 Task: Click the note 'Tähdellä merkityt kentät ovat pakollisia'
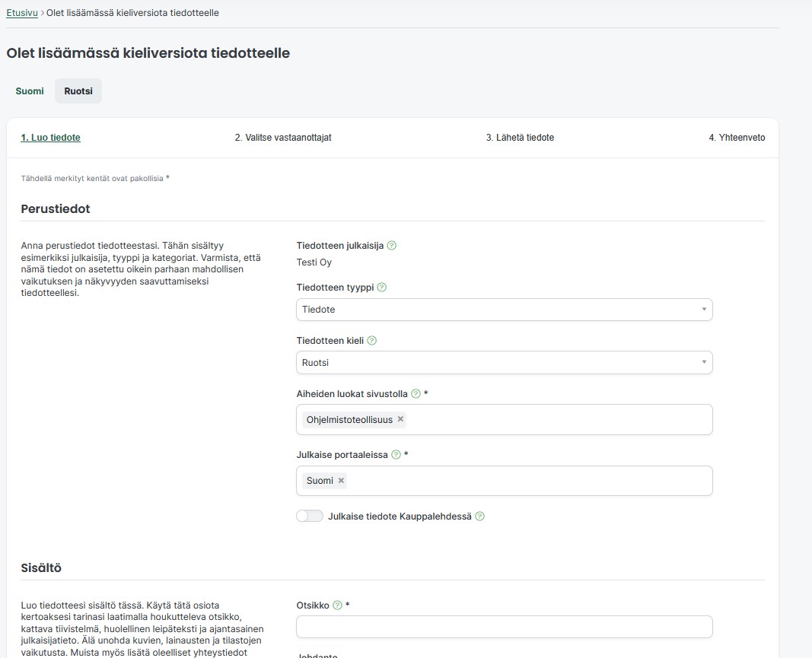click(92, 179)
